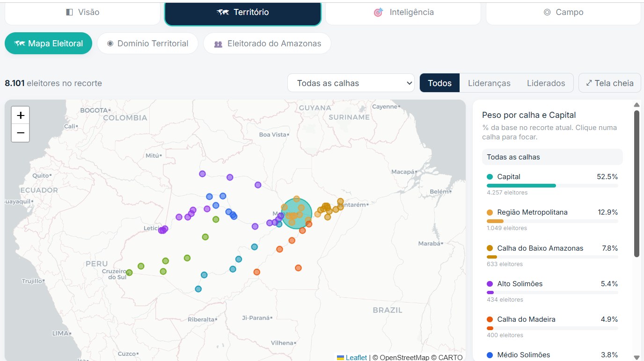
Task: Focus on Região Metropolitana row
Action: [x=552, y=219]
